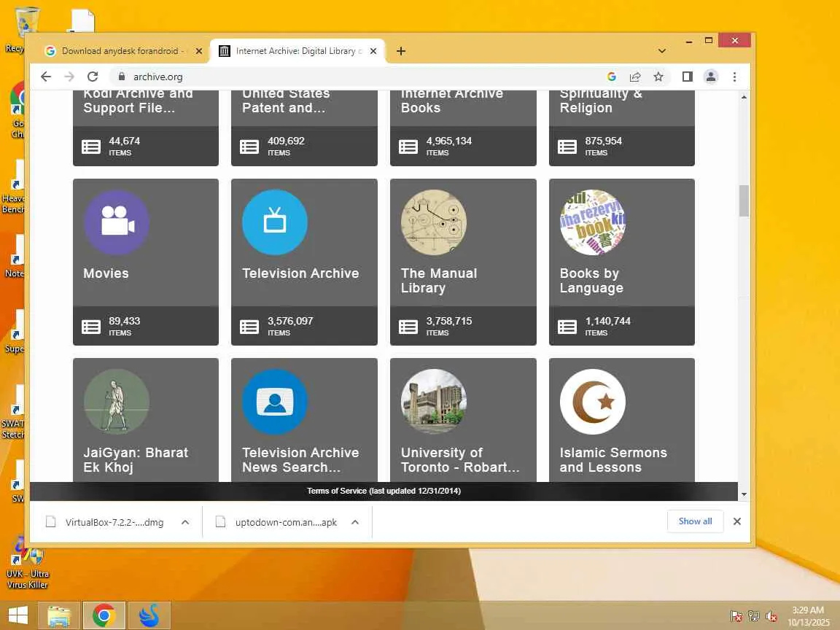The image size is (840, 630).
Task: Click list icon beside 4,965,134 items
Action: pyautogui.click(x=408, y=147)
